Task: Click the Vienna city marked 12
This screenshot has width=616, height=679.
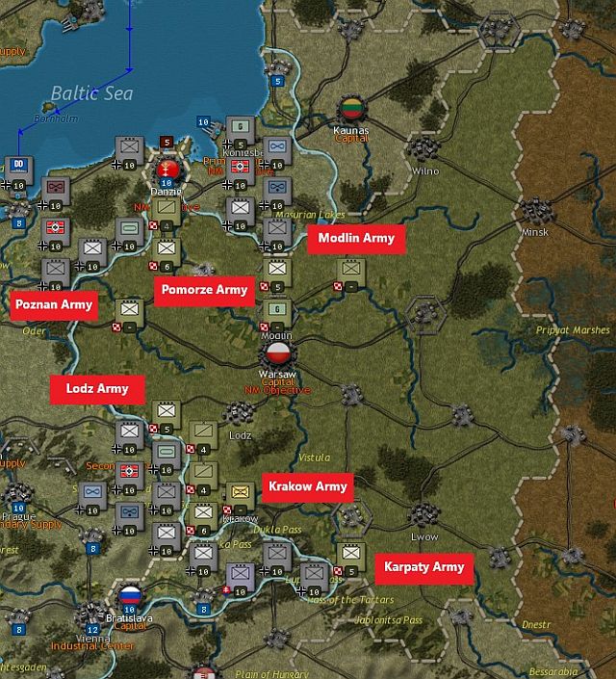Action: point(91,614)
